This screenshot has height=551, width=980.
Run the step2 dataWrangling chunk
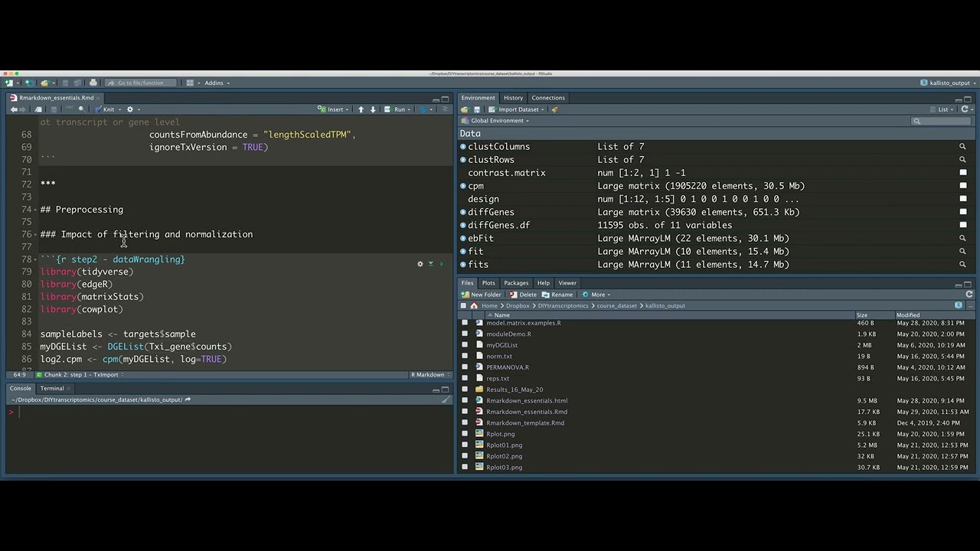point(441,264)
